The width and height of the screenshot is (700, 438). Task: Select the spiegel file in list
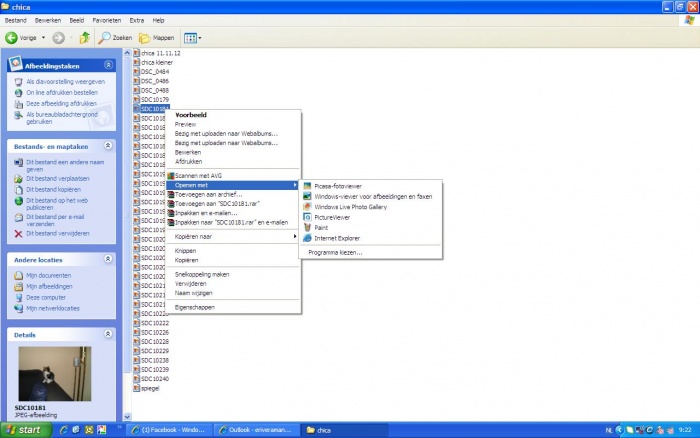[x=151, y=388]
